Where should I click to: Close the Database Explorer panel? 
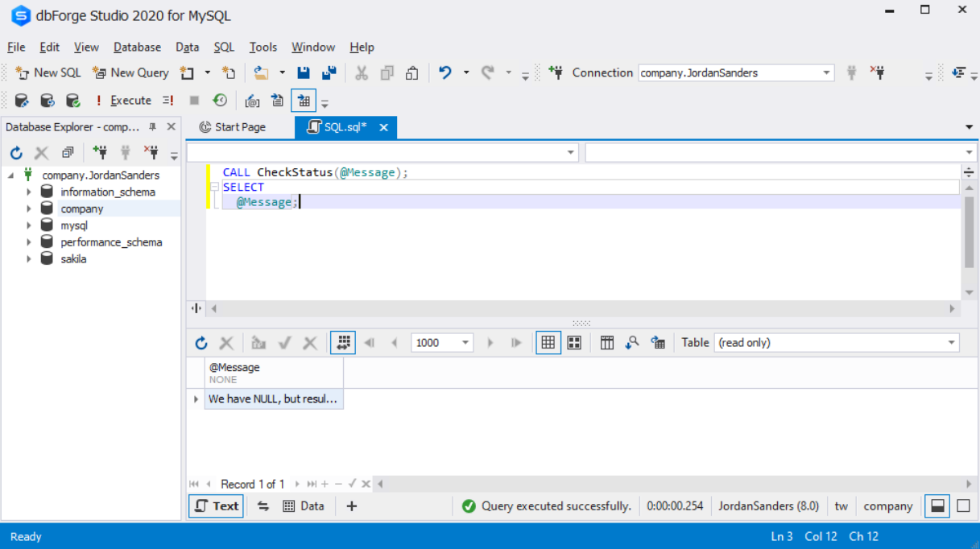[x=171, y=127]
